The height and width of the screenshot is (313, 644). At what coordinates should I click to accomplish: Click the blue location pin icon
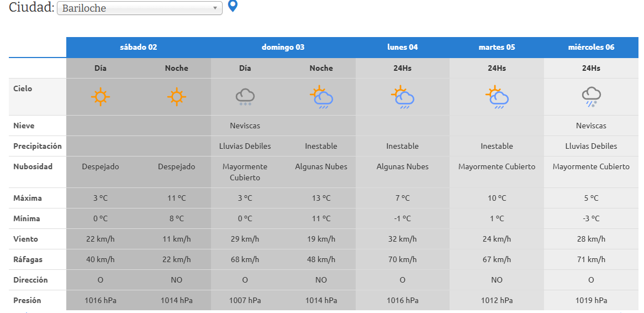tap(233, 7)
